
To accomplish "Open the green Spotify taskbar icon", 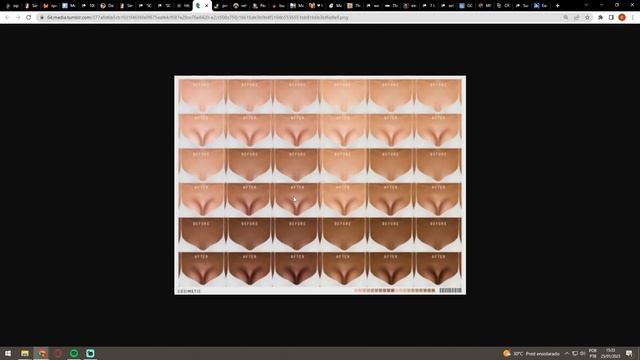I will coord(74,353).
